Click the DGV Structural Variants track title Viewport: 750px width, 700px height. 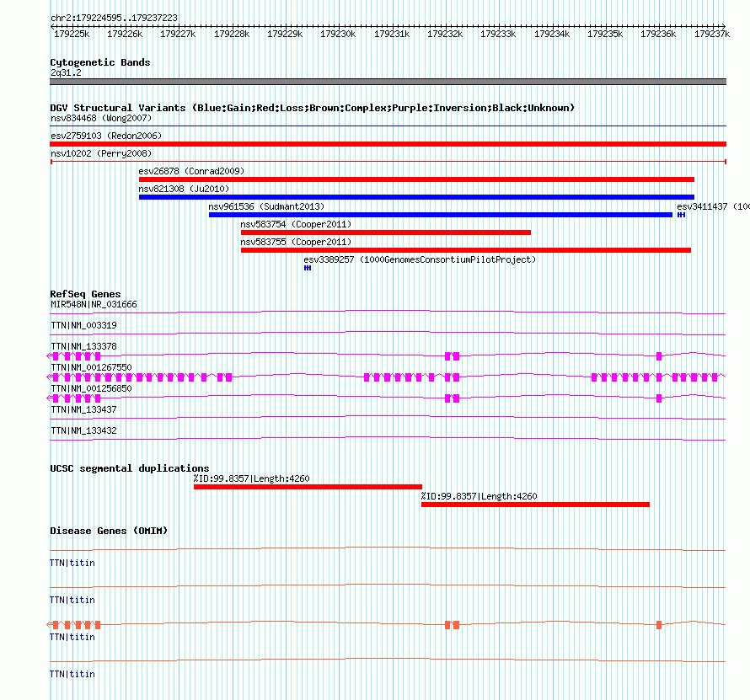pyautogui.click(x=313, y=108)
